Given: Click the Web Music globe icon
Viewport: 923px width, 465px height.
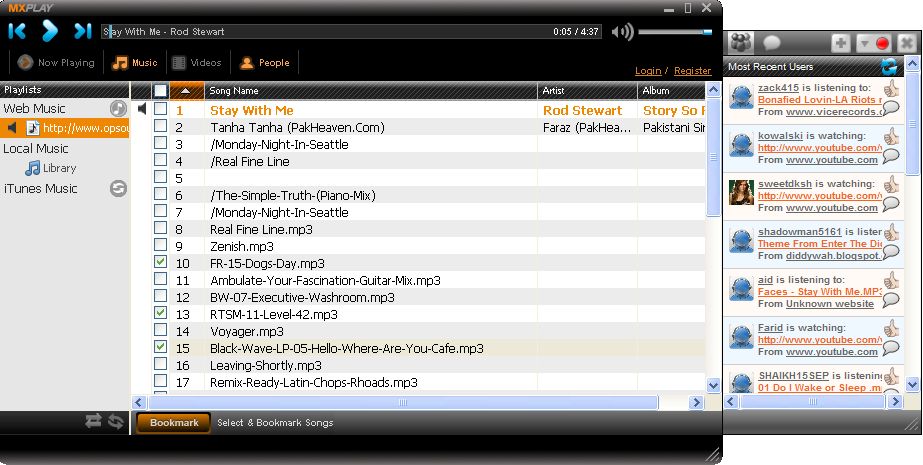Looking at the screenshot, I should (118, 108).
